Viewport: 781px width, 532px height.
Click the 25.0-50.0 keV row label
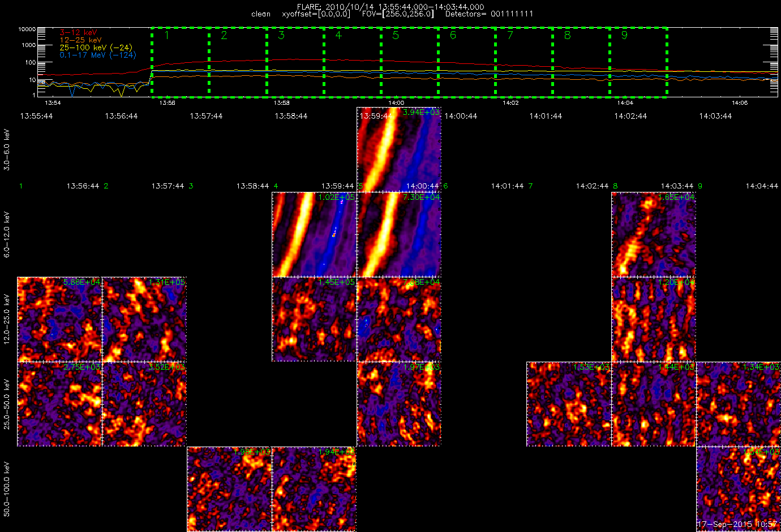7,404
